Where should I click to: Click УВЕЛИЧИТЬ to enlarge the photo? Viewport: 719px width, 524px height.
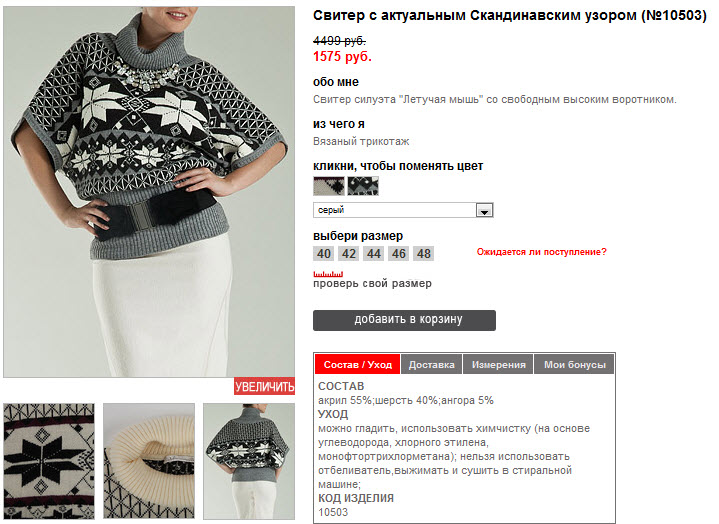(264, 386)
